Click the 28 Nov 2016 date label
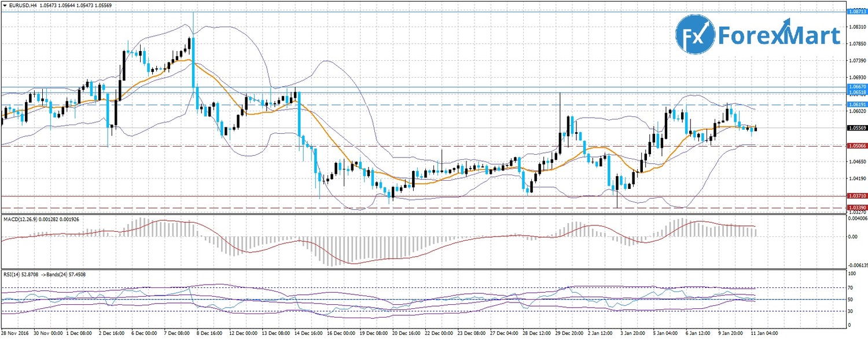 [x=14, y=333]
